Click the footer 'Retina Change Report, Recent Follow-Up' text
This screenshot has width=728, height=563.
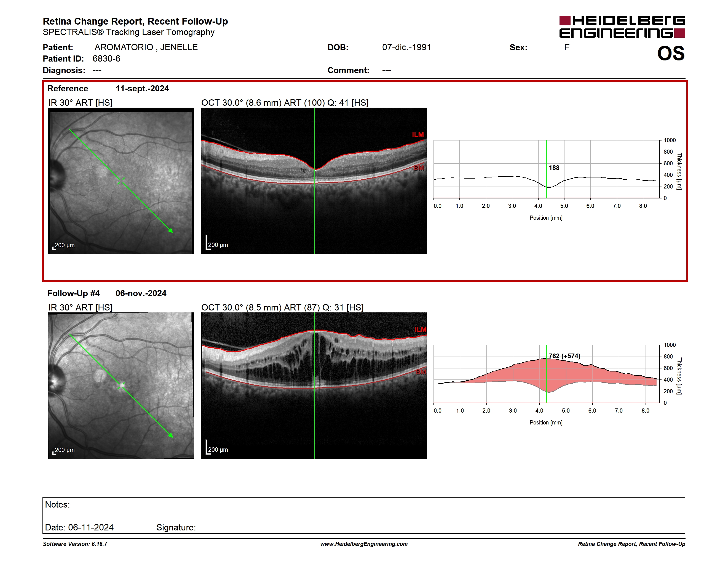(x=631, y=544)
